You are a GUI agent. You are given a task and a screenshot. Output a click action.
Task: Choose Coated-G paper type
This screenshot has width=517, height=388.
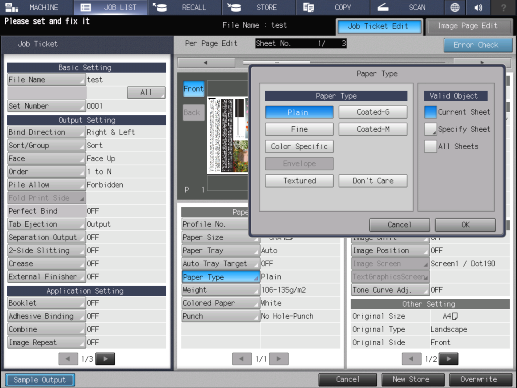tap(373, 112)
